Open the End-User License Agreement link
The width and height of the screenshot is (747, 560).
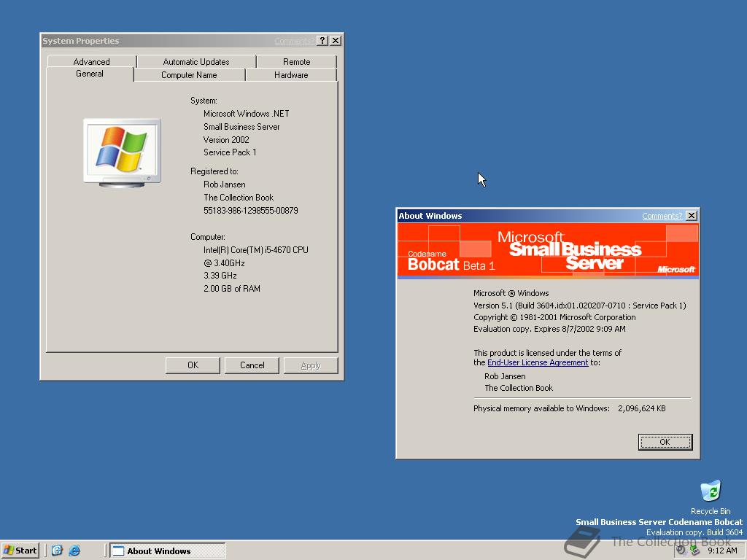point(538,362)
